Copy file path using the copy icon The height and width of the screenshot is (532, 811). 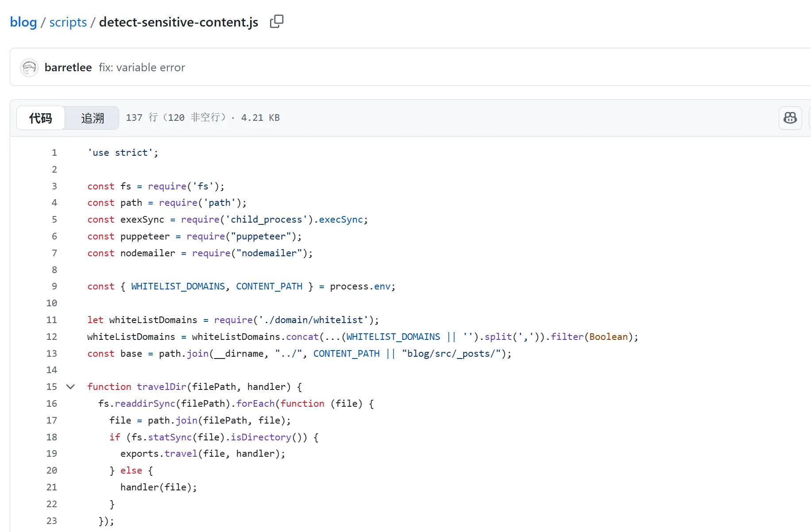277,21
